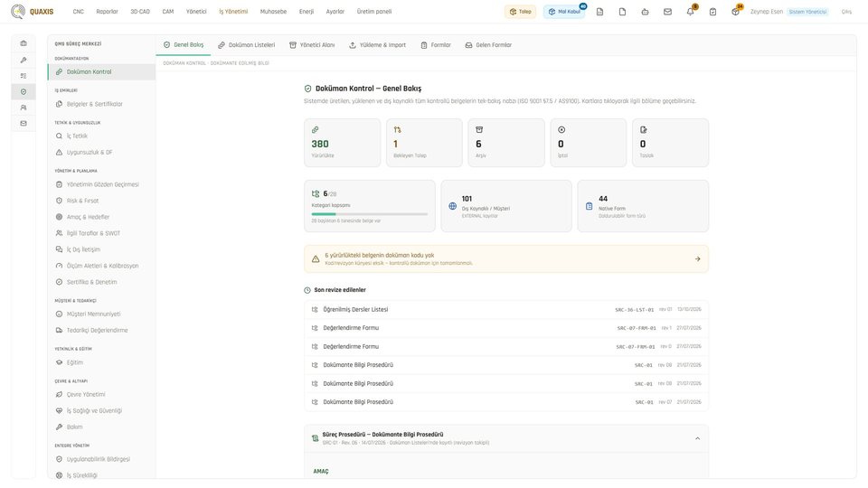Select Yönetimin Gözden Geçirmesi in sidebar

point(101,184)
